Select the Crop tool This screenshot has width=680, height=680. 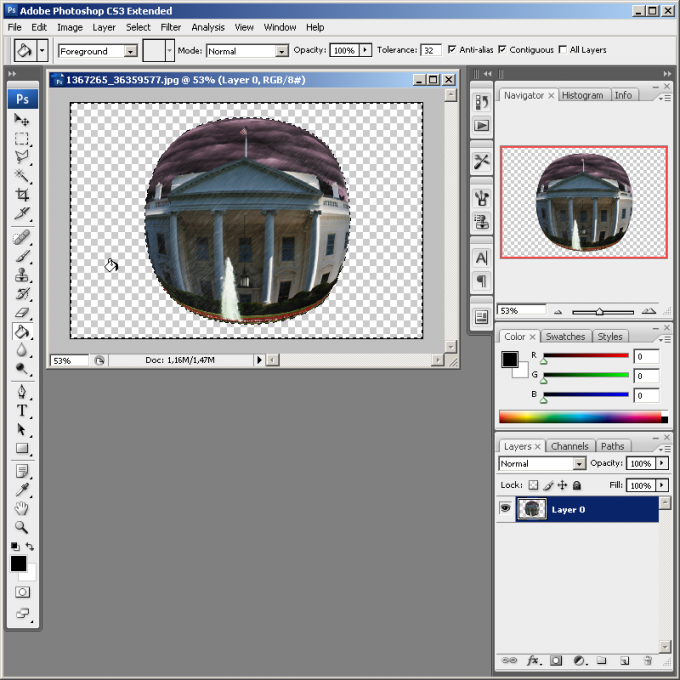pos(21,195)
